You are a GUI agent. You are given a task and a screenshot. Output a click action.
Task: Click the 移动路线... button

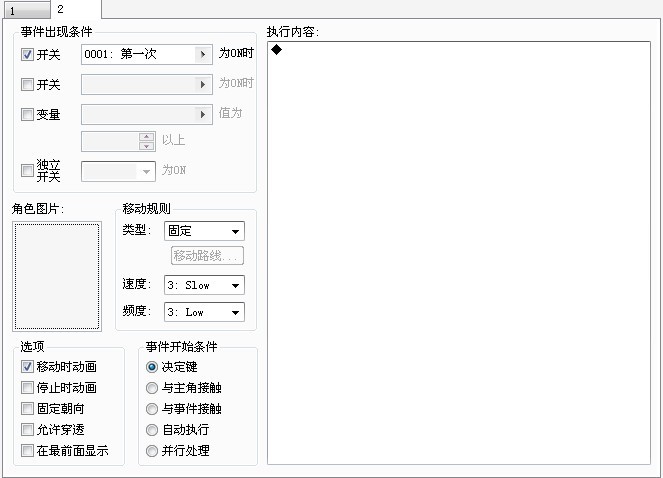point(207,255)
